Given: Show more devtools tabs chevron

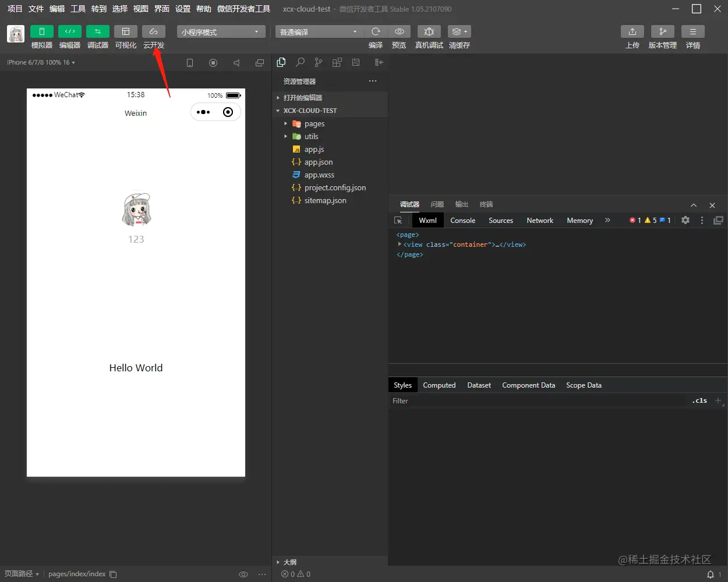Looking at the screenshot, I should pyautogui.click(x=607, y=220).
